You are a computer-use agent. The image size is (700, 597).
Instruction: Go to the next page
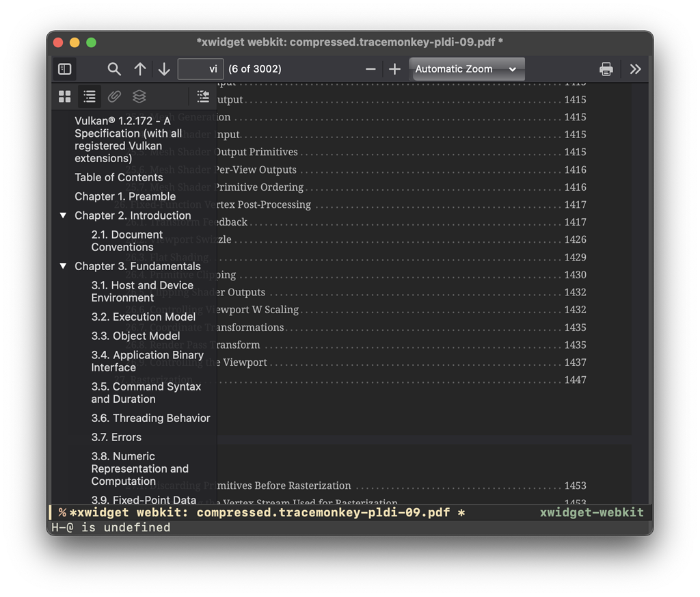coord(163,68)
